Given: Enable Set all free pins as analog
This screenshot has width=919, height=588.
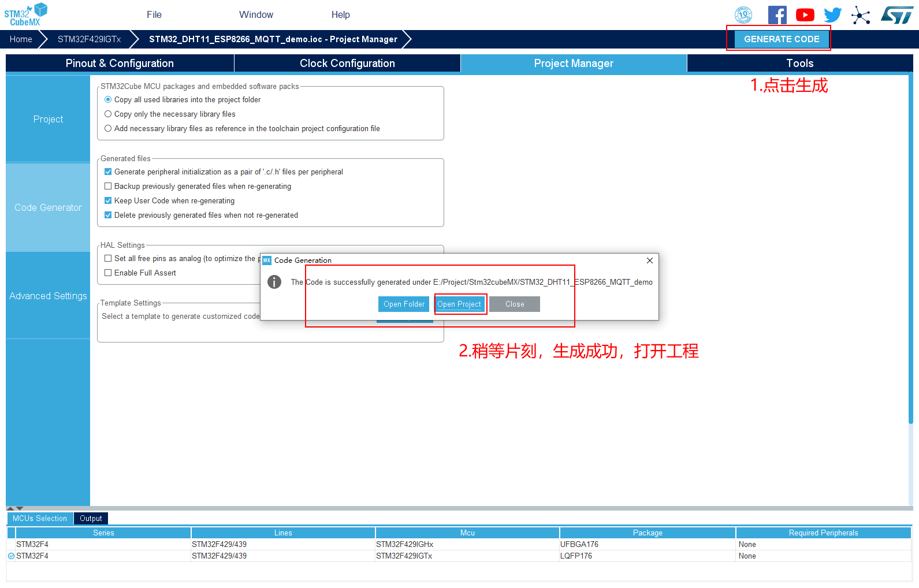Looking at the screenshot, I should 108,259.
